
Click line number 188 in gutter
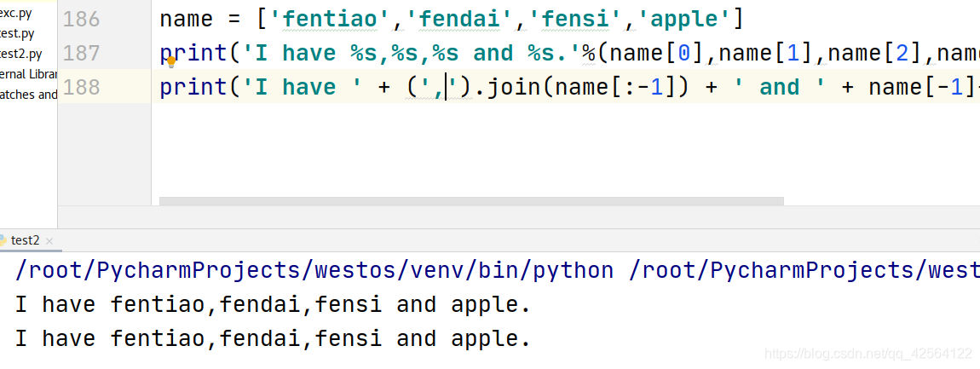81,87
